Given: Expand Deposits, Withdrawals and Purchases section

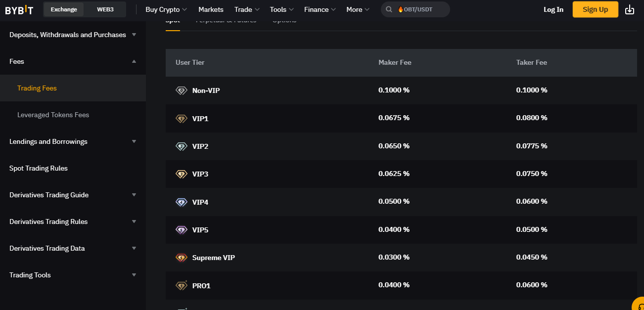Looking at the screenshot, I should pyautogui.click(x=73, y=35).
